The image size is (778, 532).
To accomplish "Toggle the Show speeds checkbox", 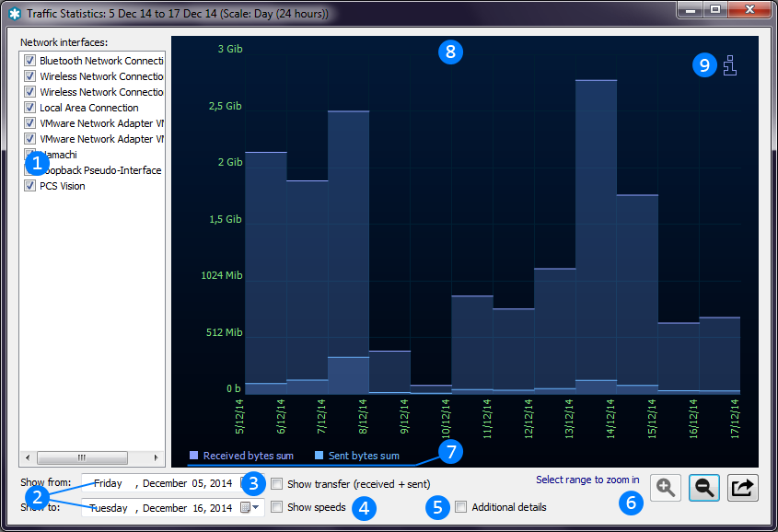I will point(277,507).
